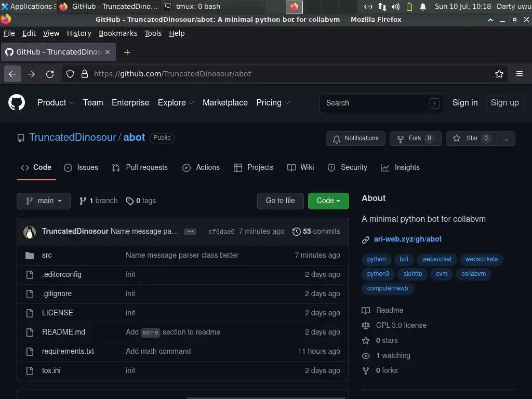Click the GitHub search field
The image size is (532, 399).
381,103
